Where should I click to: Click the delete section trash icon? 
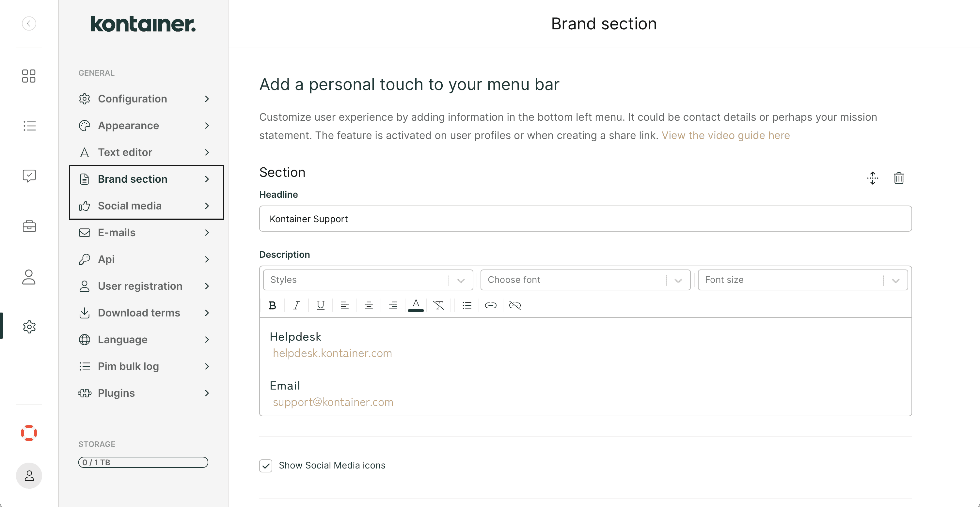pos(898,178)
